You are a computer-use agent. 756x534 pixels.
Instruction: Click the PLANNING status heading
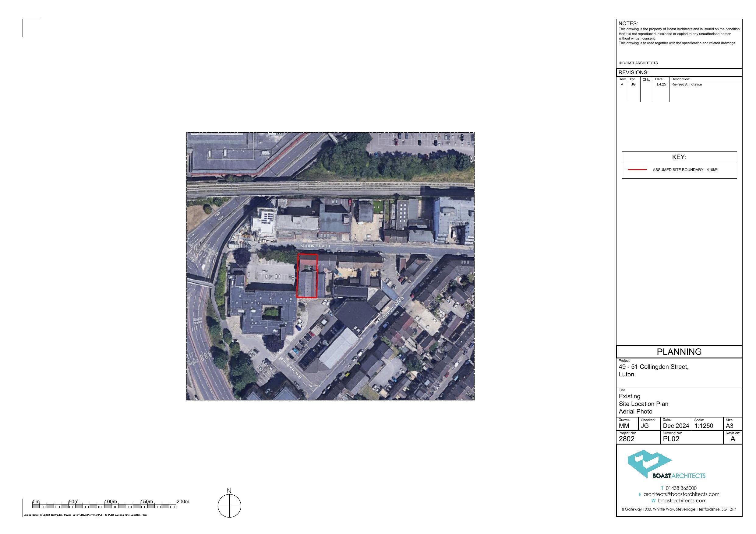tap(679, 352)
